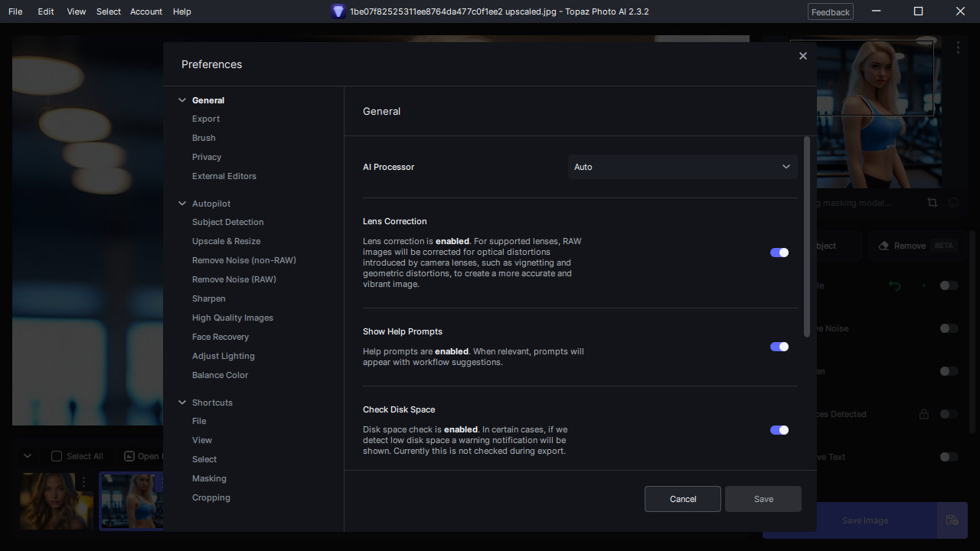Click the smiley face icon in the right panel
980x551 pixels.
pyautogui.click(x=954, y=203)
